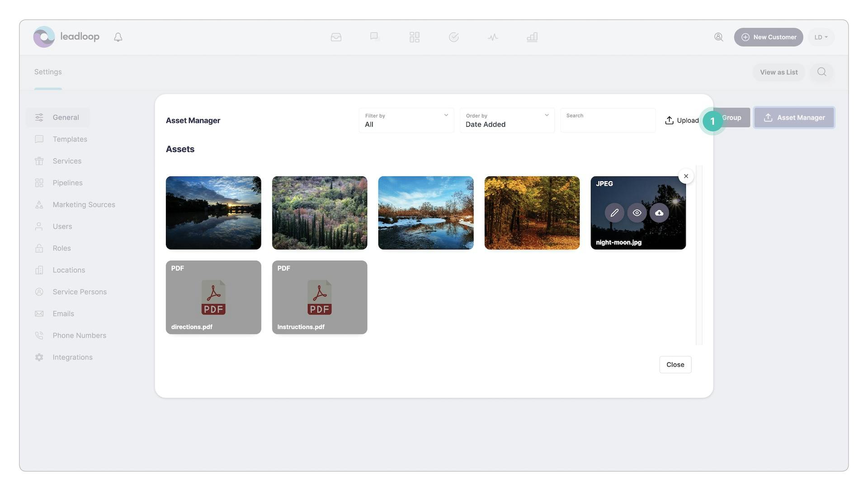This screenshot has height=491, width=868.
Task: Click the pencil edit icon on night-moon.jpg
Action: click(x=614, y=213)
